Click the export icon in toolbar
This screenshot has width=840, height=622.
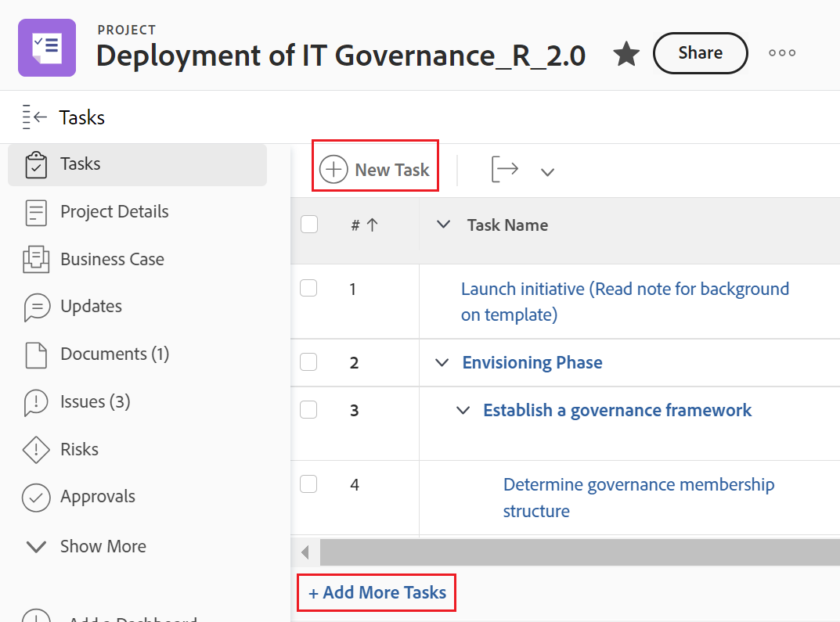pos(505,169)
